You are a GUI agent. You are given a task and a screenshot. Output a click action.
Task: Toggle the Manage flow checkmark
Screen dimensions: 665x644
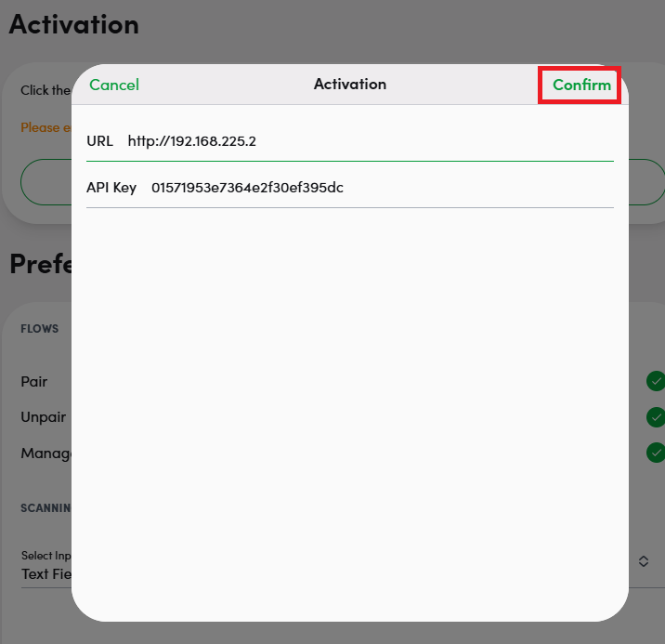click(x=656, y=452)
